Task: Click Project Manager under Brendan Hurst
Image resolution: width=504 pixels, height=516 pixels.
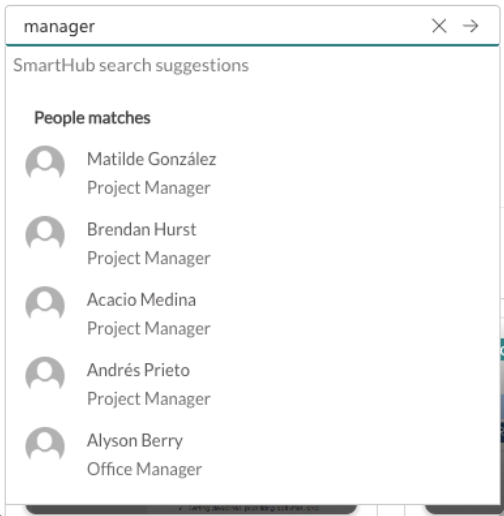Action: pos(149,258)
